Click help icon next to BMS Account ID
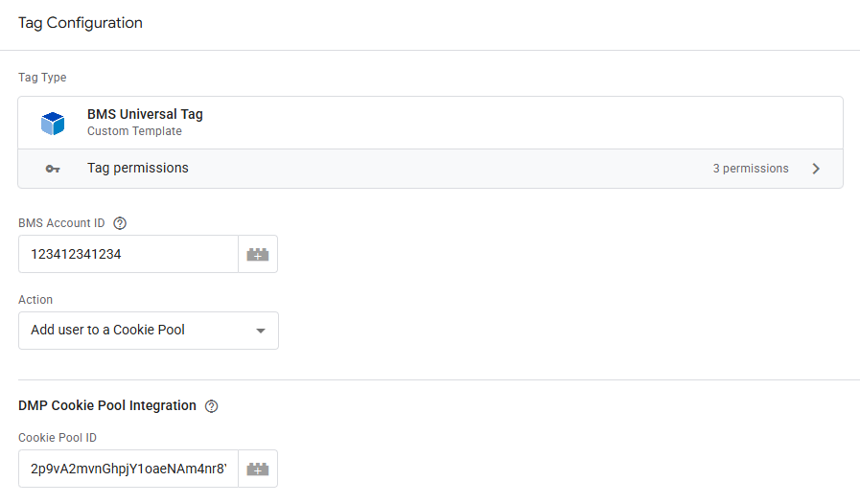The image size is (860, 504). 120,223
